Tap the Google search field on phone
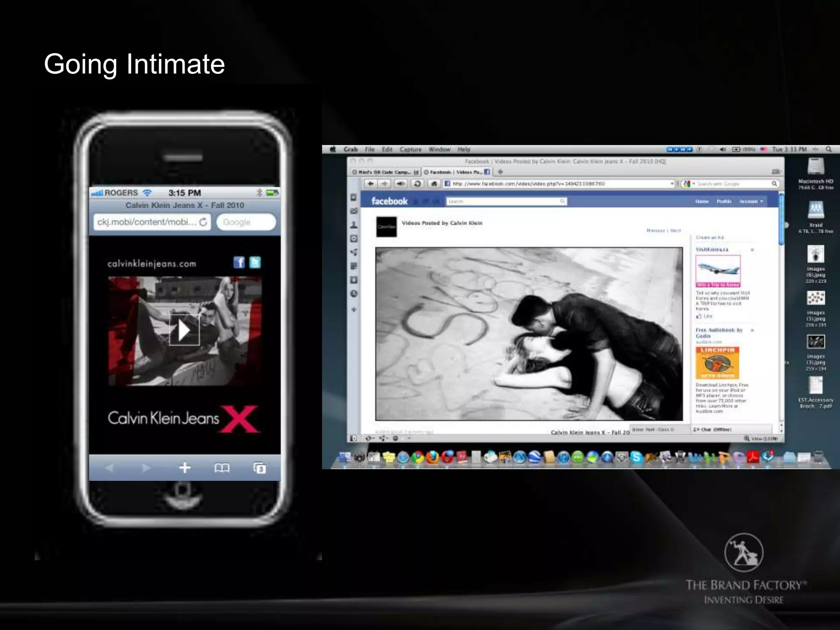Image resolution: width=840 pixels, height=630 pixels. coord(246,222)
